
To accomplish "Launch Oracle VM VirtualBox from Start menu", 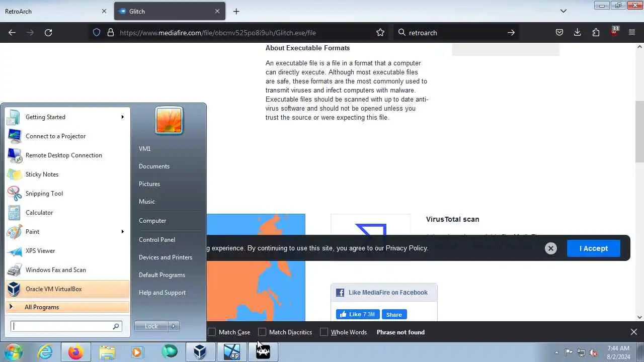I will coord(67,289).
